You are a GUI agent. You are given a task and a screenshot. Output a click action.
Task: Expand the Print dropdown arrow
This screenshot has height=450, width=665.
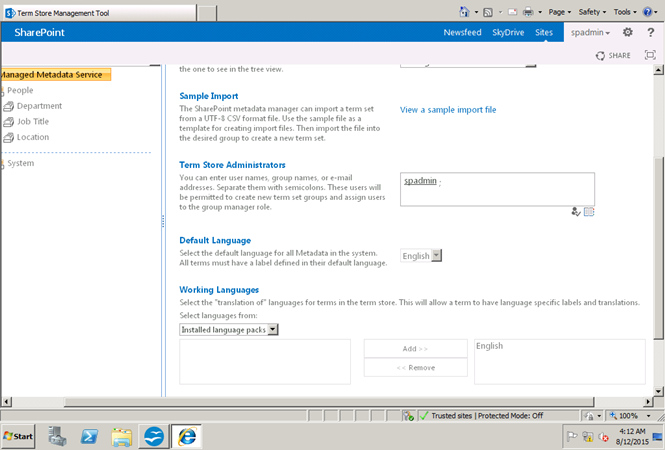(540, 12)
